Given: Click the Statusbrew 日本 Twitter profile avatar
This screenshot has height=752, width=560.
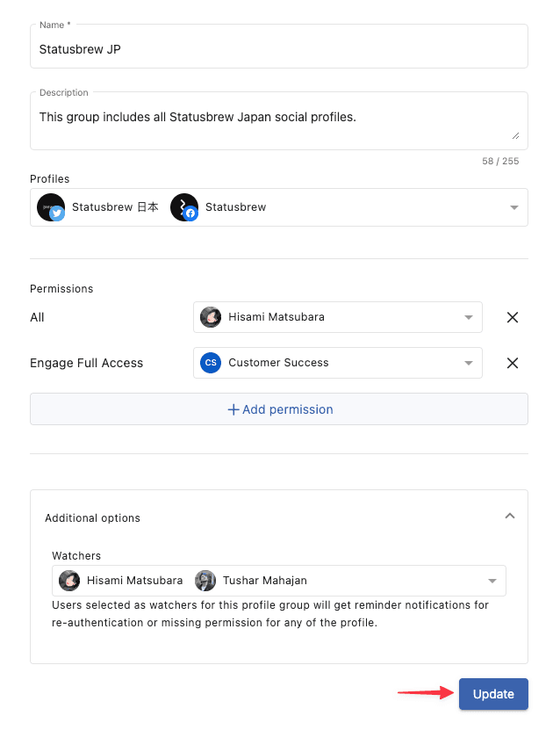Looking at the screenshot, I should pos(51,207).
